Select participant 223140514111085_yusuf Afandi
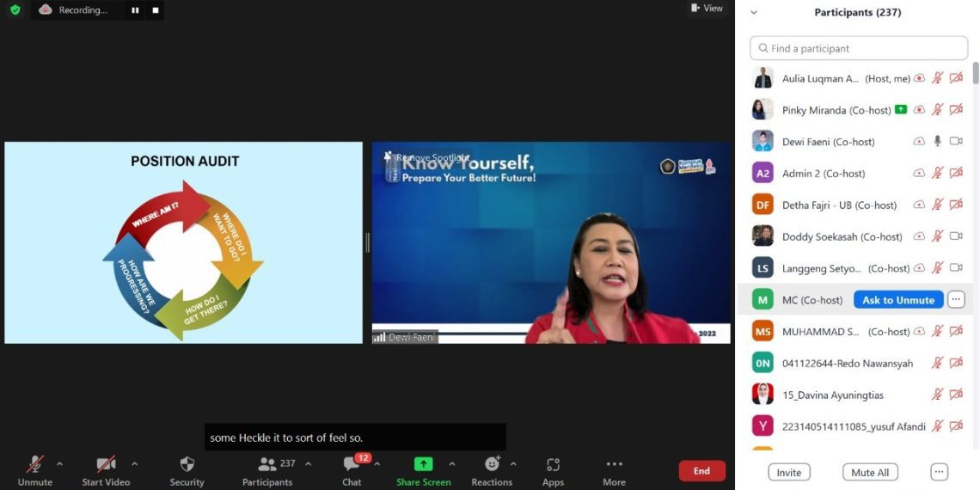The width and height of the screenshot is (980, 490). tap(854, 427)
